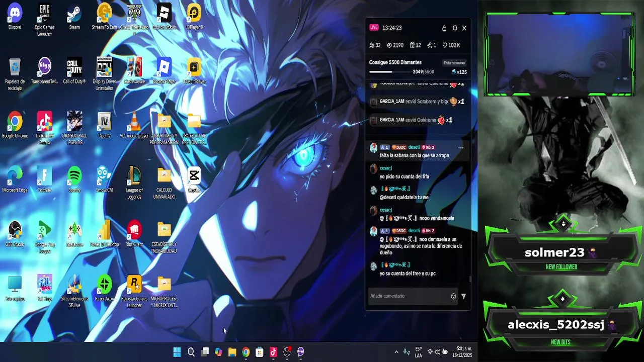Select the CapCut desktop icon
Screen dimensions: 644x362
194,180
